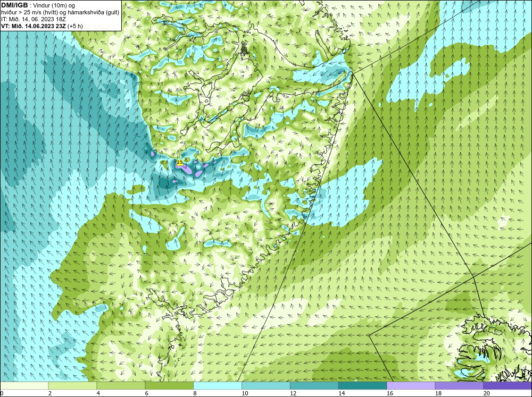Screen dimensions: 532x397
Task: Click the DMI/IGB title text
Action: coord(14,5)
